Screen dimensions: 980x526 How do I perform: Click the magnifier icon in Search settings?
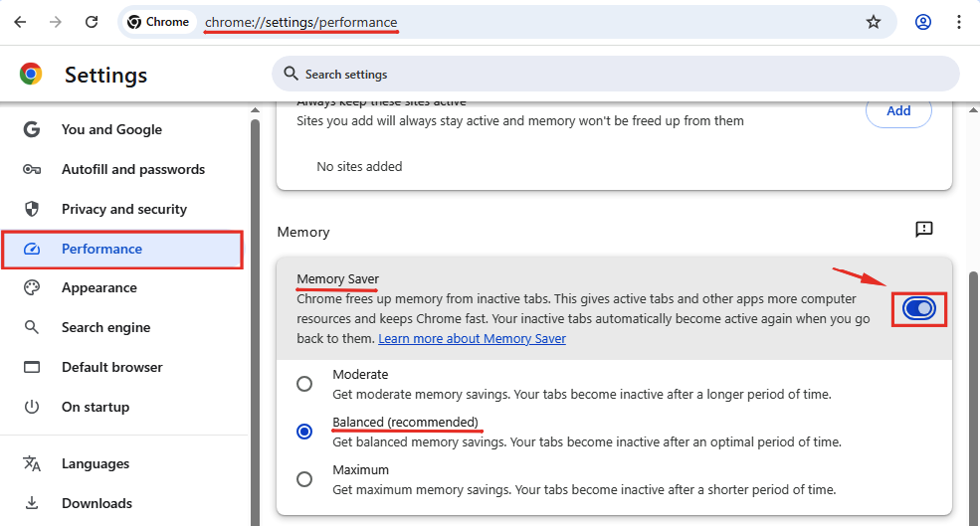(x=291, y=74)
